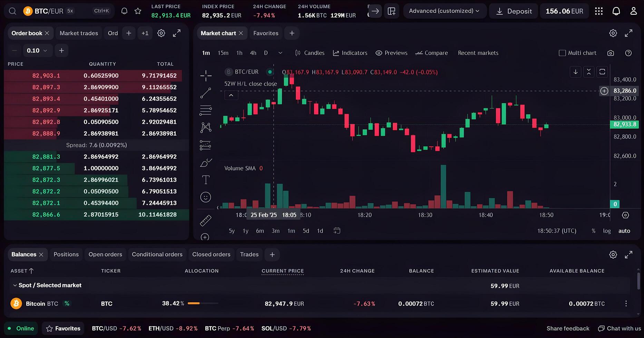
Task: Collapse the chart legend with chevron up
Action: click(231, 96)
